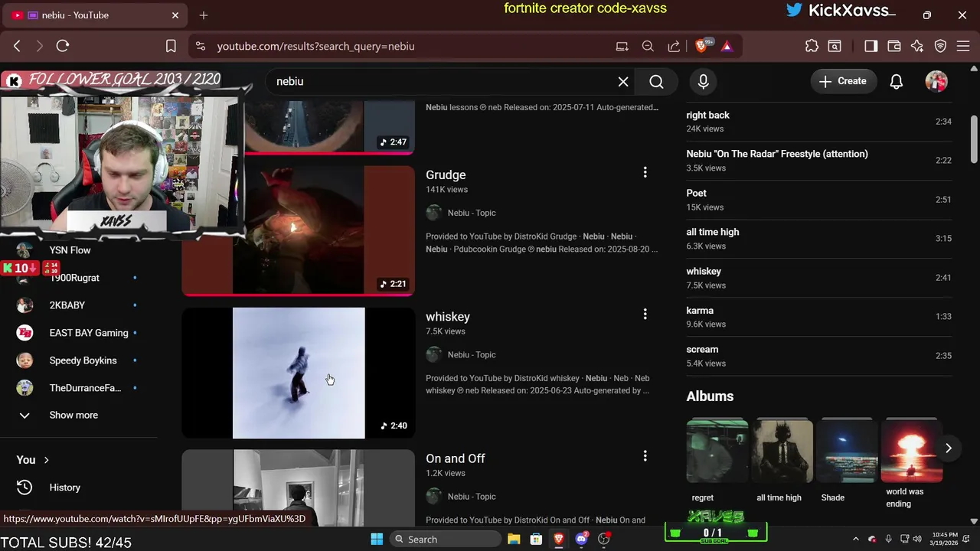Start voice search with the microphone

[704, 81]
